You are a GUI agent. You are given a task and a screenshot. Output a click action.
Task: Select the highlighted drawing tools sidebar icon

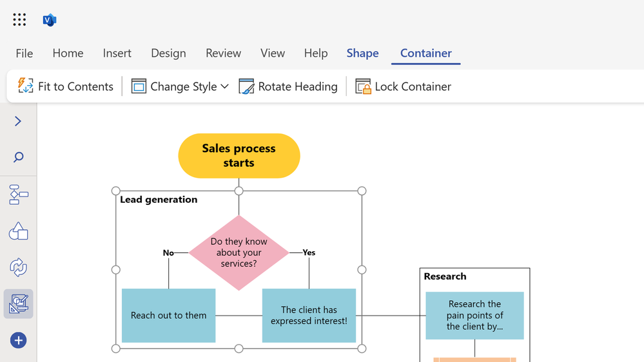(18, 304)
